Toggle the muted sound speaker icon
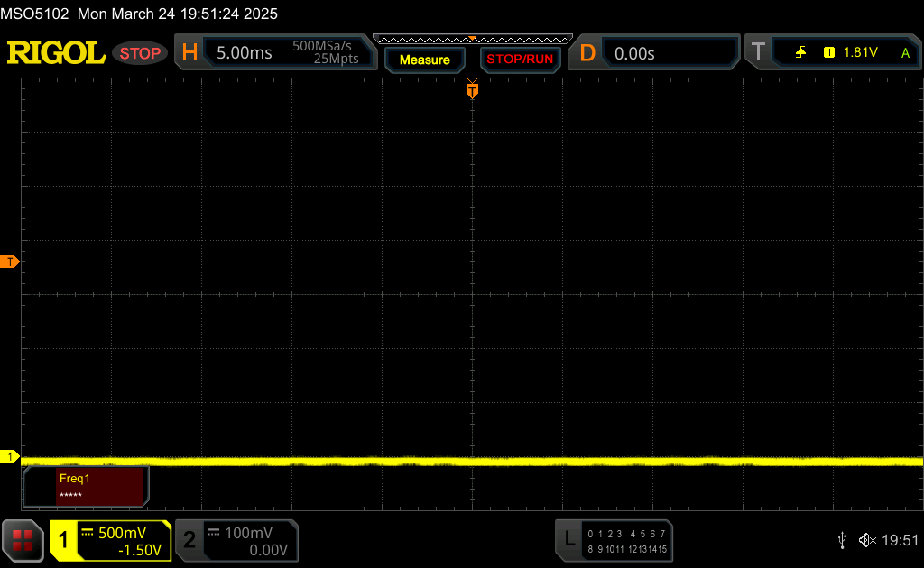 click(867, 540)
